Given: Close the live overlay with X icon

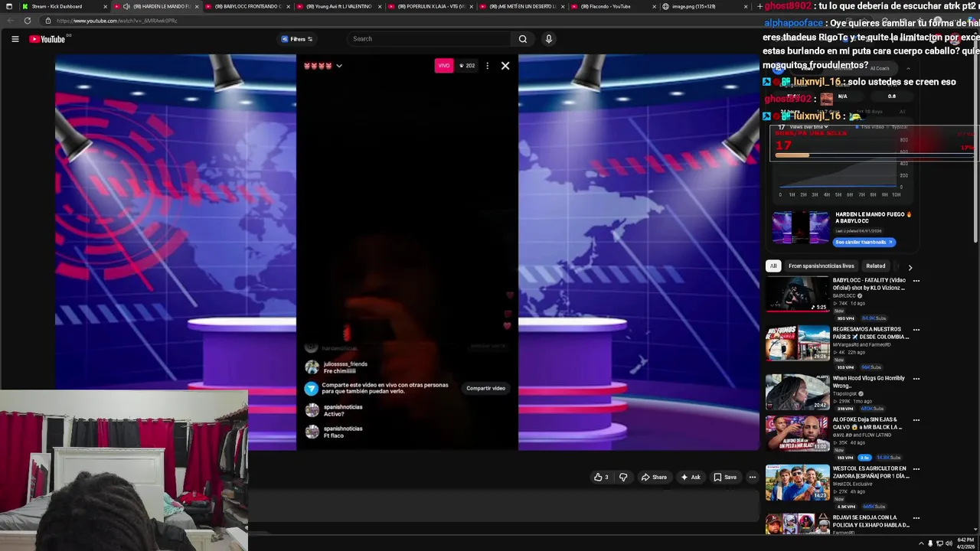Looking at the screenshot, I should 505,66.
